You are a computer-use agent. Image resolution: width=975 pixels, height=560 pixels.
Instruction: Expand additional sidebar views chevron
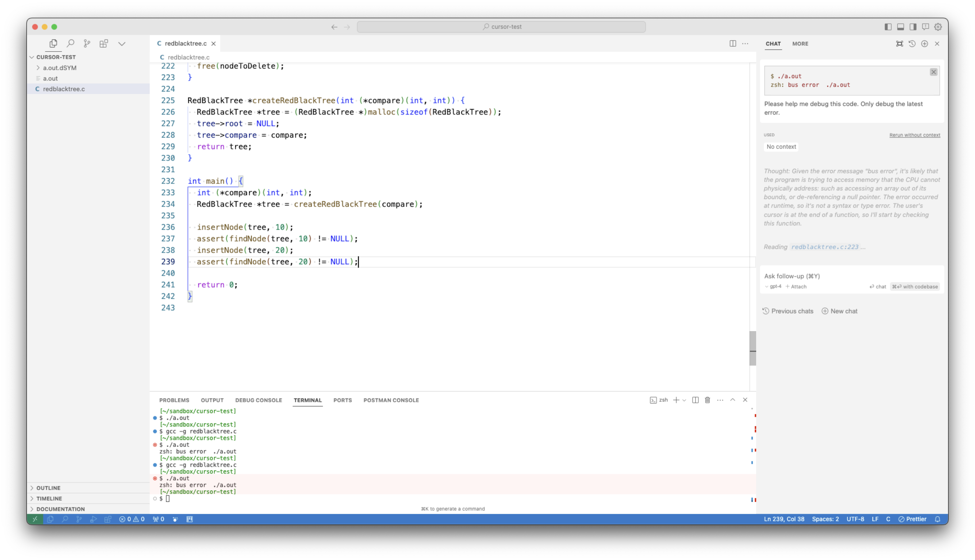pyautogui.click(x=122, y=44)
